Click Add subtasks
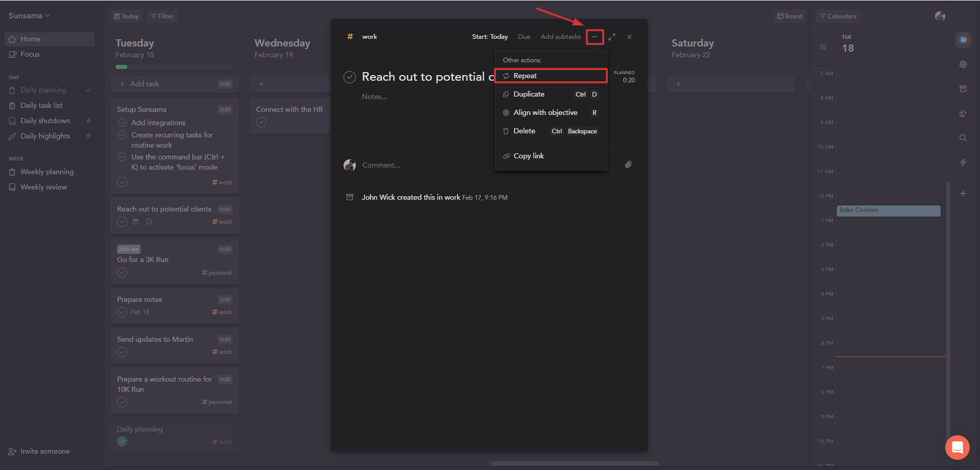 pyautogui.click(x=560, y=37)
